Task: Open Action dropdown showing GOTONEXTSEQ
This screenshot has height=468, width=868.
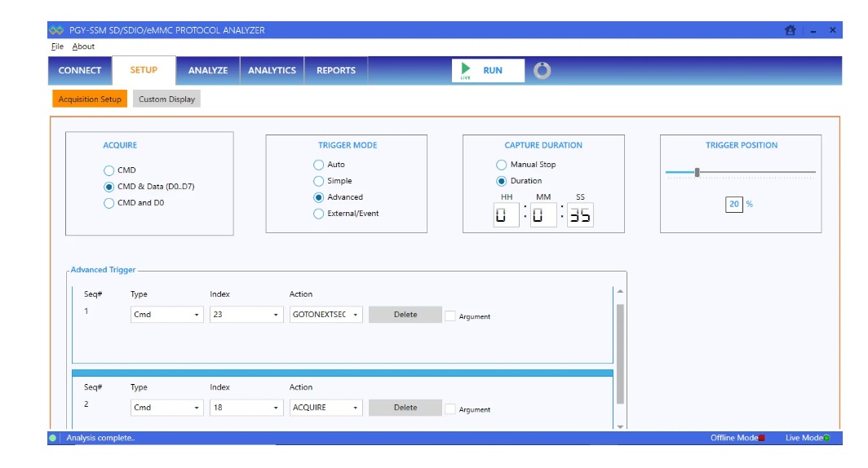Action: pyautogui.click(x=326, y=314)
